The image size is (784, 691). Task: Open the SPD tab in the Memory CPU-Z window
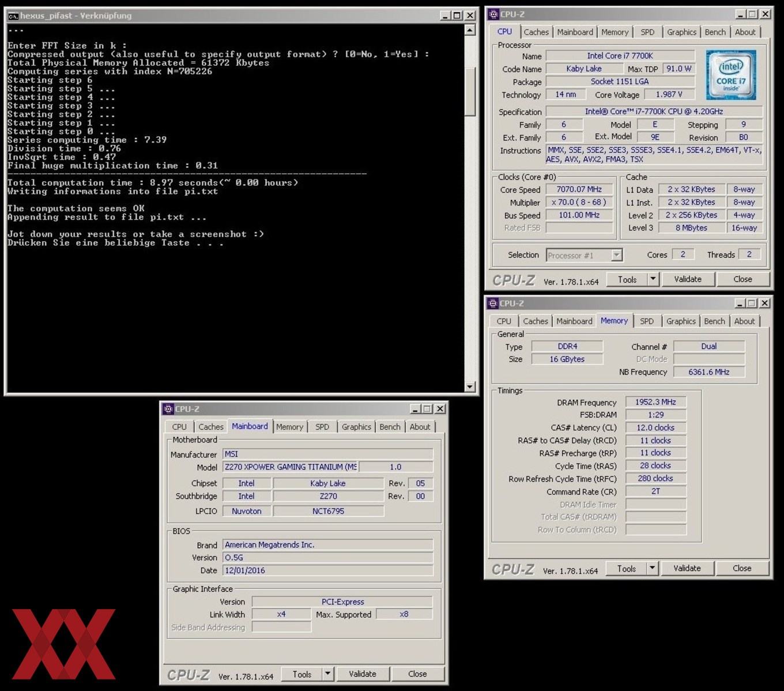pos(647,321)
